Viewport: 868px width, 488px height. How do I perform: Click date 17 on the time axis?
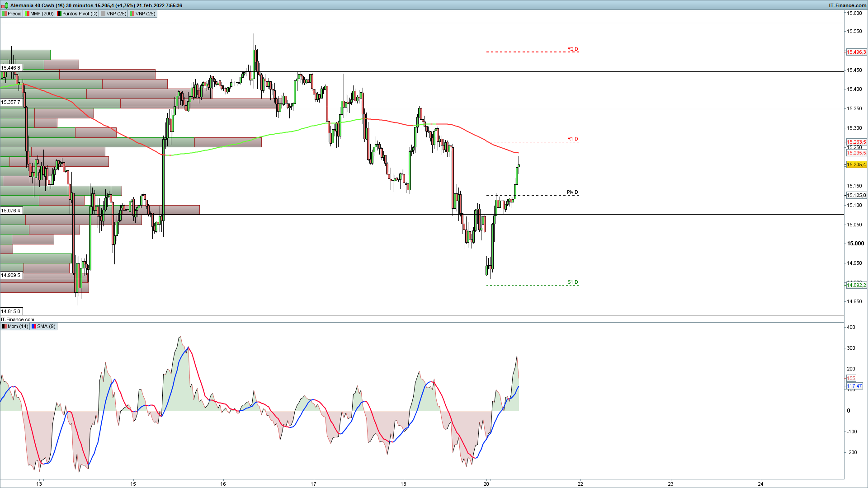313,484
